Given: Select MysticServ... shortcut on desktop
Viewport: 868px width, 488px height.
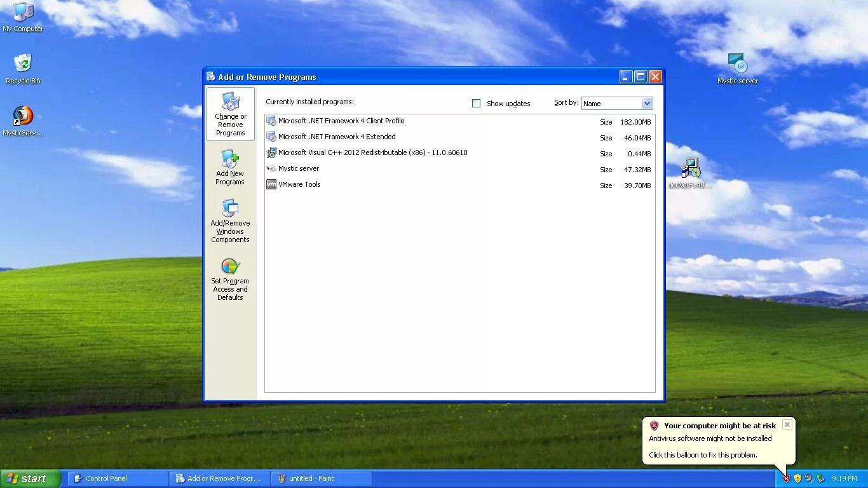Looking at the screenshot, I should tap(23, 121).
